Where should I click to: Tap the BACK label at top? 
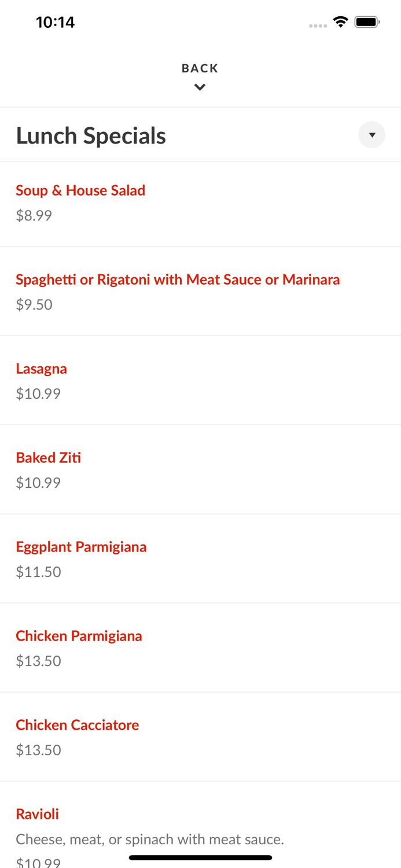tap(200, 68)
